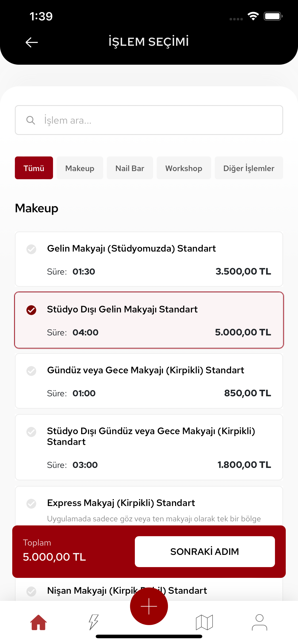Select Gündüz veya Gece Makyajı checkbox
298x644 pixels.
point(31,371)
